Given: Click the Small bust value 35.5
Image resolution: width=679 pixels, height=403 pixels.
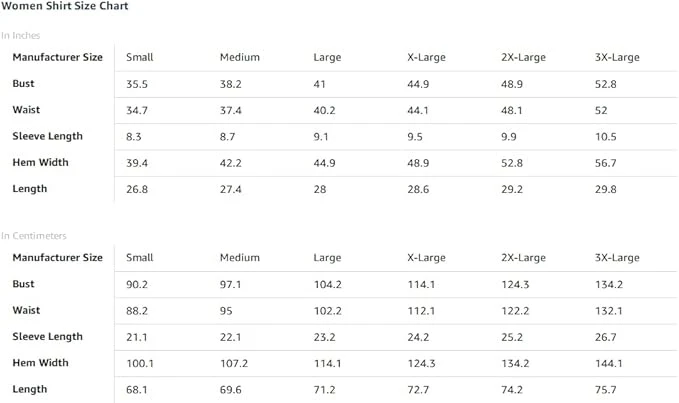Looking at the screenshot, I should coord(137,84).
